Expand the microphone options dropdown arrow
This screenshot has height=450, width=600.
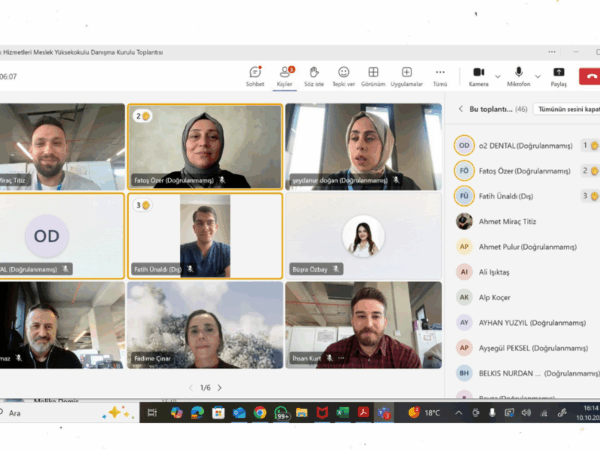538,75
